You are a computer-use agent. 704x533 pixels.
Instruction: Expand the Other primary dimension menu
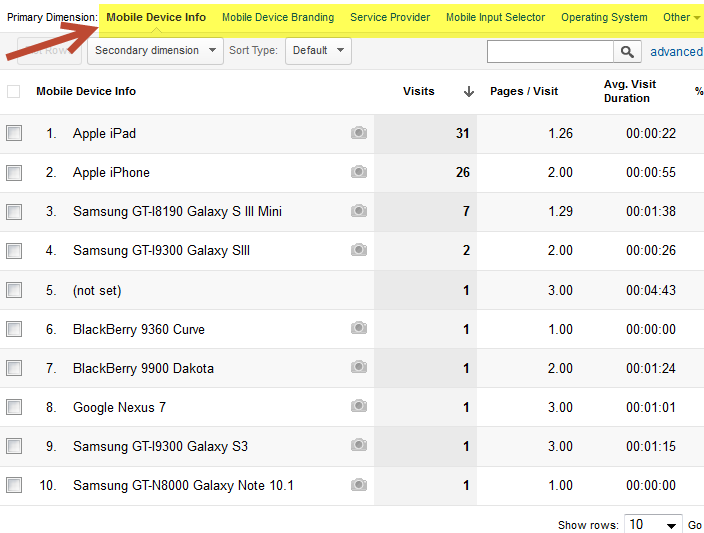[681, 18]
